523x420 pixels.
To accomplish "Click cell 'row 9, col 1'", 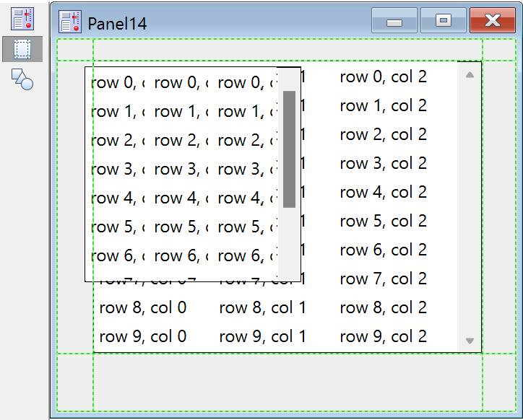I will (x=262, y=336).
